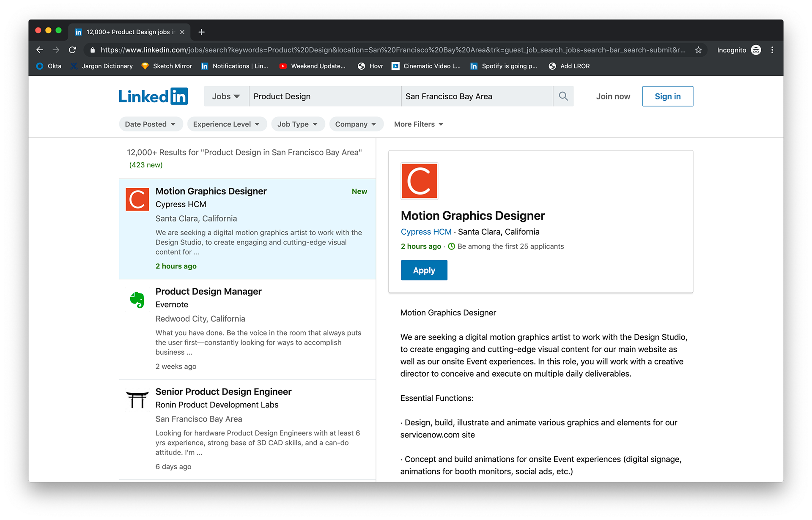Expand More Filters
Screen dimensions: 812x520
(x=419, y=124)
